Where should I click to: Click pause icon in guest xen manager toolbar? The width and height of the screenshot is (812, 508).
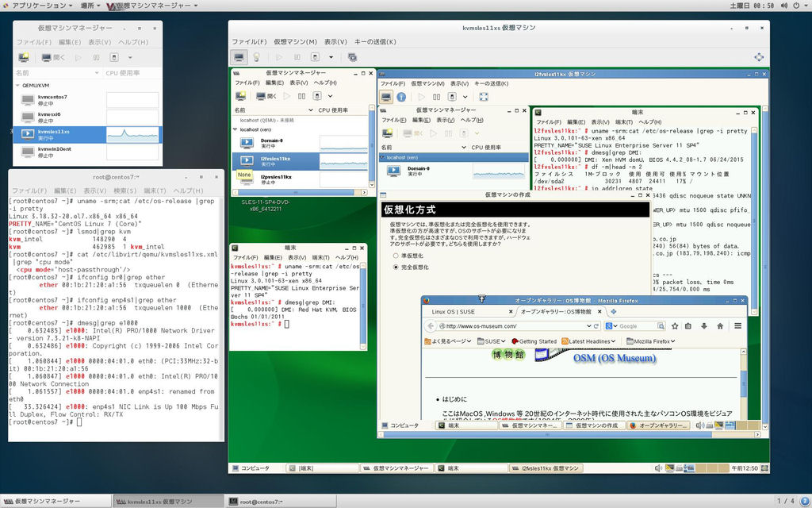click(x=302, y=96)
